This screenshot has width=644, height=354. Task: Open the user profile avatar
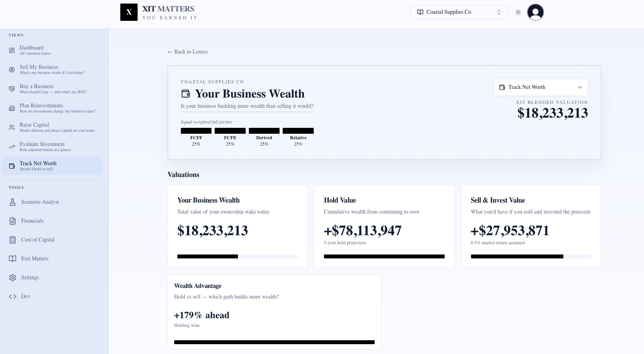point(535,12)
